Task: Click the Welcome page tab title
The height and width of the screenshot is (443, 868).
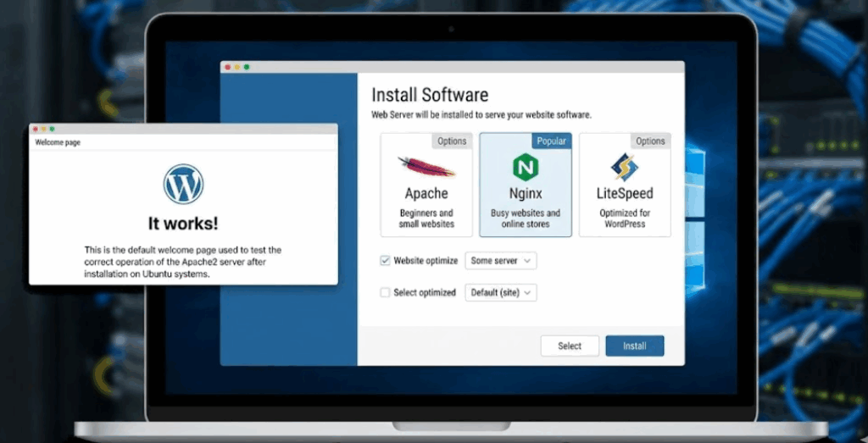Action: click(x=58, y=142)
